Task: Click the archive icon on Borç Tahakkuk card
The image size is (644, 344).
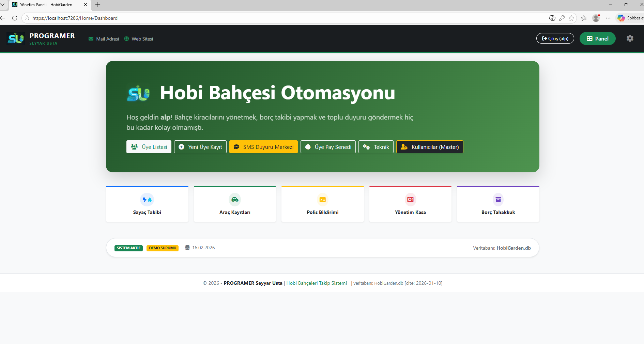Action: [x=498, y=200]
